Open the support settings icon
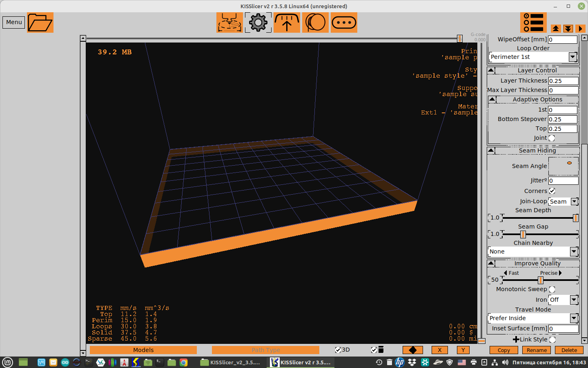 [x=287, y=22]
